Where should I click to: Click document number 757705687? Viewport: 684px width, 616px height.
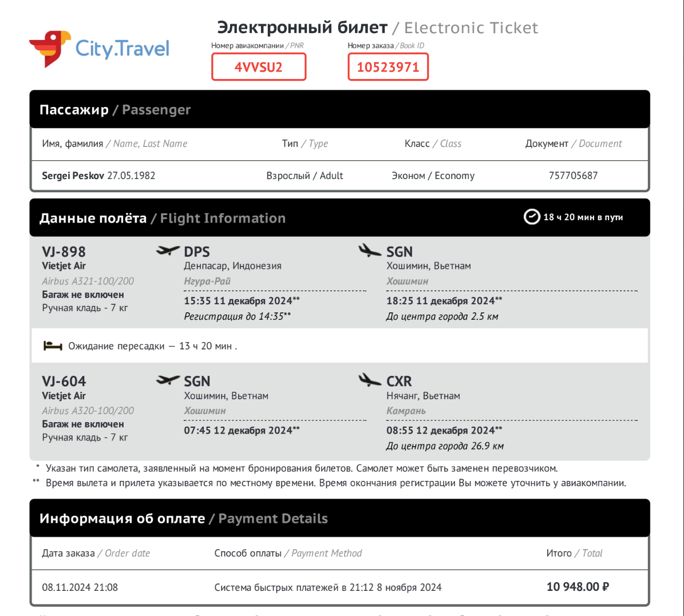pyautogui.click(x=573, y=176)
